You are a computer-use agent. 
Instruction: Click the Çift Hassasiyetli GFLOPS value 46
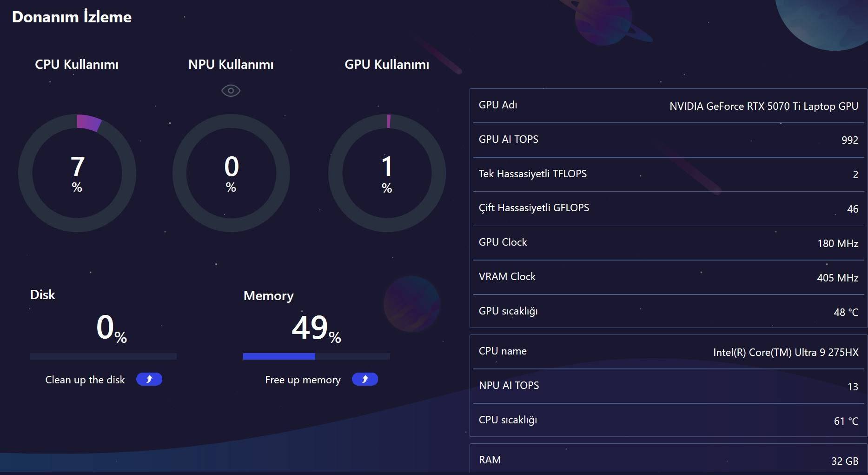coord(853,209)
